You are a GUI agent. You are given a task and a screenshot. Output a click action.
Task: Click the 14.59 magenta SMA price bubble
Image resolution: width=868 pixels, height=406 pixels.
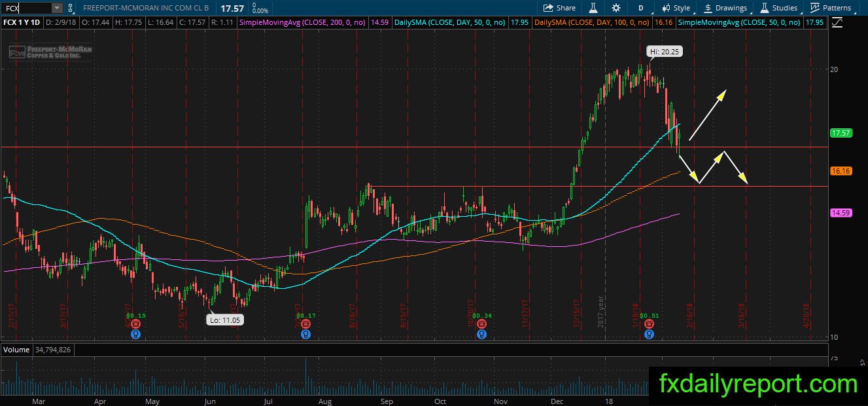840,213
